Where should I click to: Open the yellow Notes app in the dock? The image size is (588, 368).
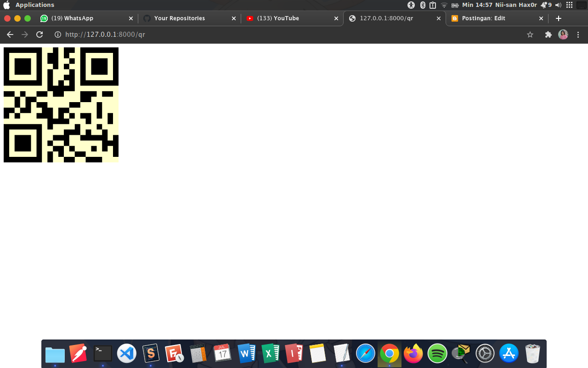pyautogui.click(x=318, y=354)
